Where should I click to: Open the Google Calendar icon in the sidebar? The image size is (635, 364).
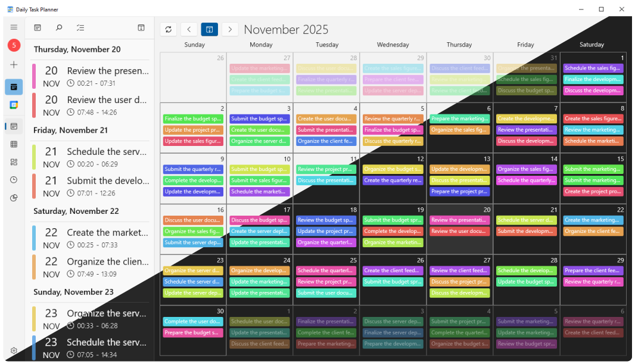coord(13,105)
